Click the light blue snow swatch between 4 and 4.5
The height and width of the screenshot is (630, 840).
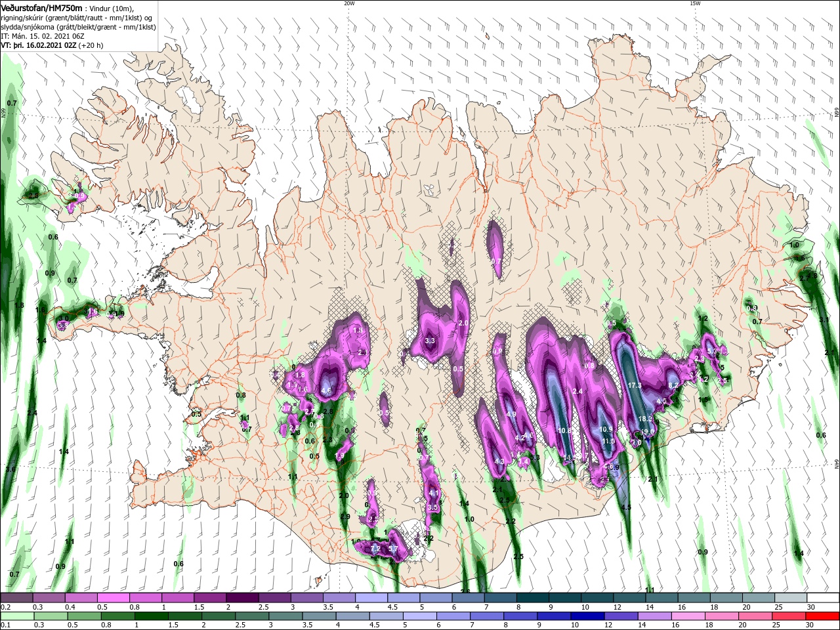370,598
